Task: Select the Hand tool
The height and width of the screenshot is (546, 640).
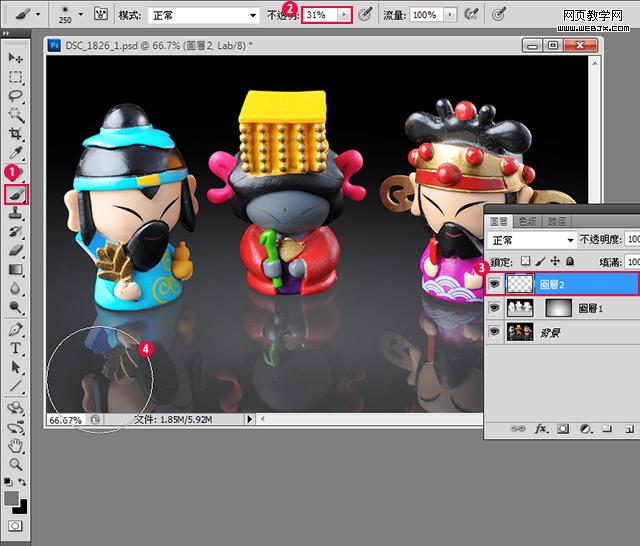Action: coord(16,446)
